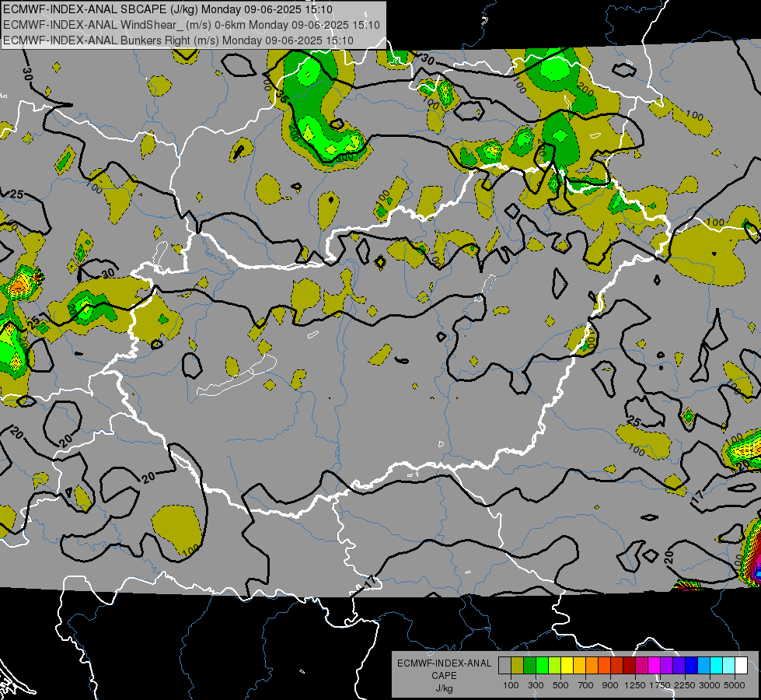Screen dimensions: 761x700
Task: Click the legend tick label 100
Action: (511, 685)
